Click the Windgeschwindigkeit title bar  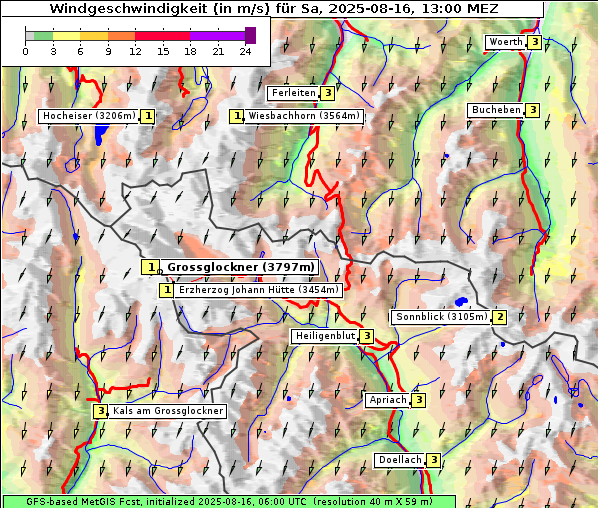(273, 9)
